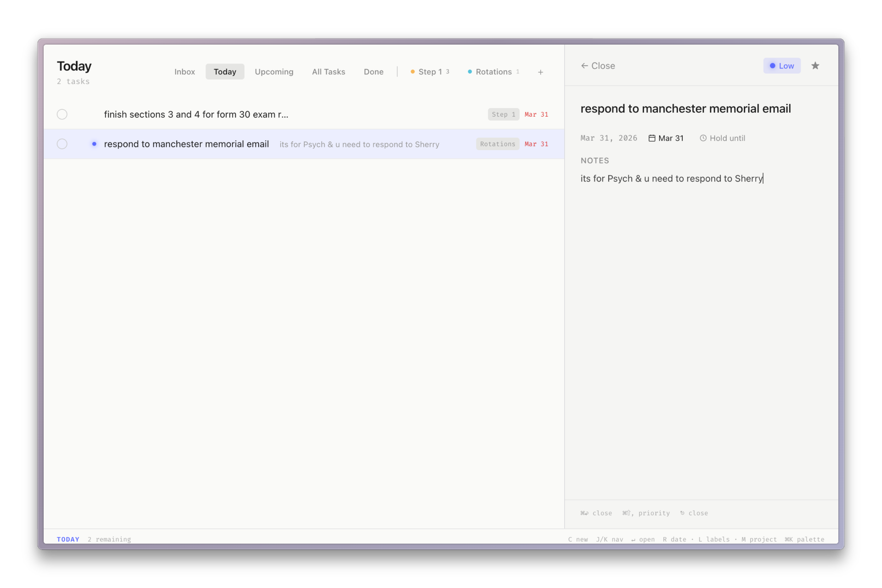Show the Done tab
882x588 pixels.
tap(373, 72)
